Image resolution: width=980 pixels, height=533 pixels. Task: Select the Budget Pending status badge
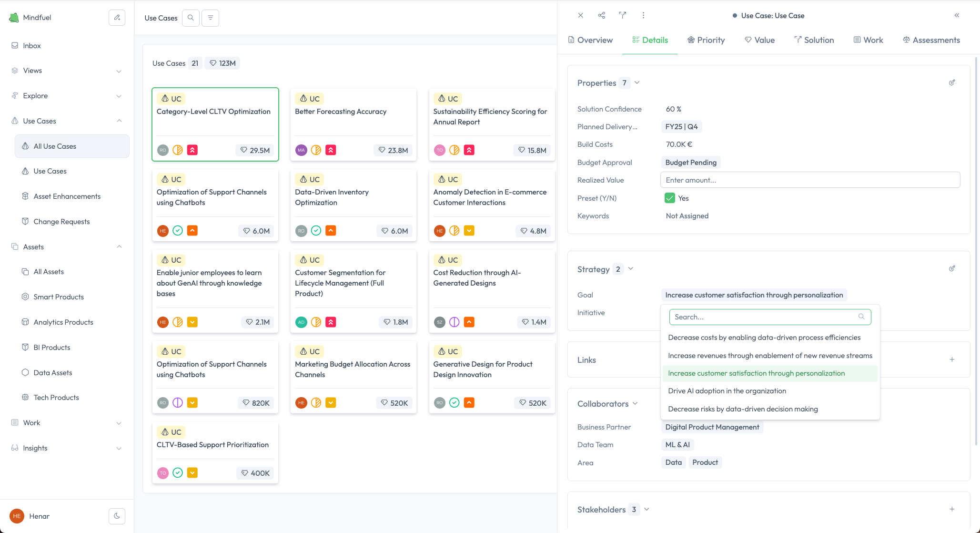[x=691, y=162]
